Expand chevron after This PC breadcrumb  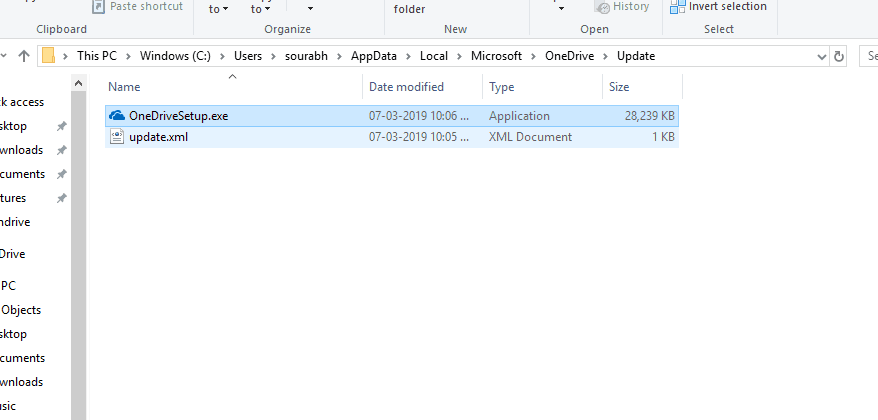point(128,56)
